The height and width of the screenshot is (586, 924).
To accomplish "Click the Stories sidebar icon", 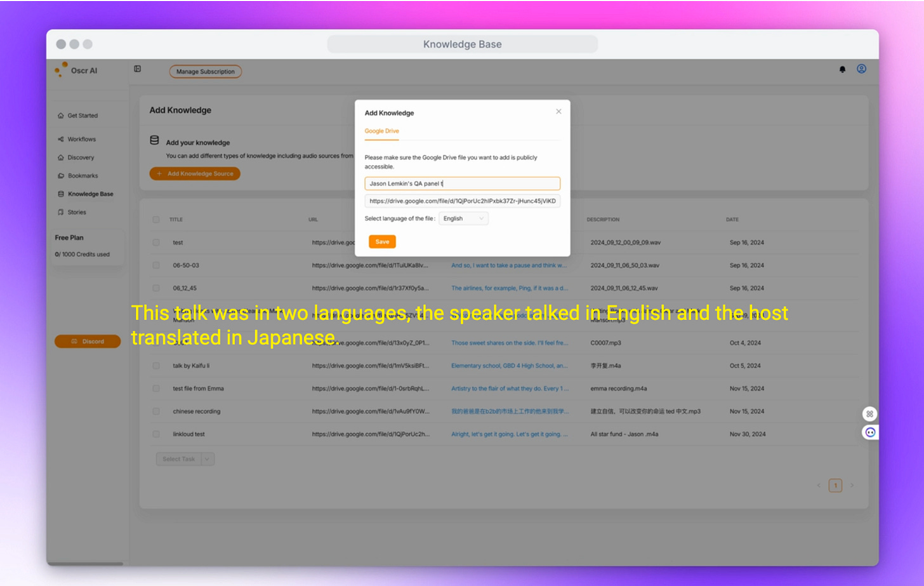I will (61, 212).
